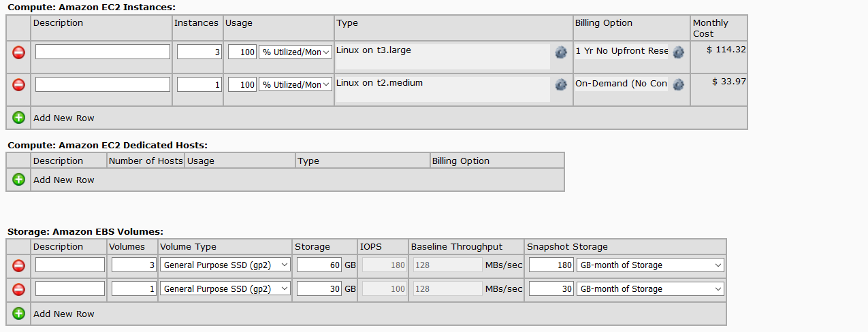Click the On-Demand billing option field

click(622, 84)
